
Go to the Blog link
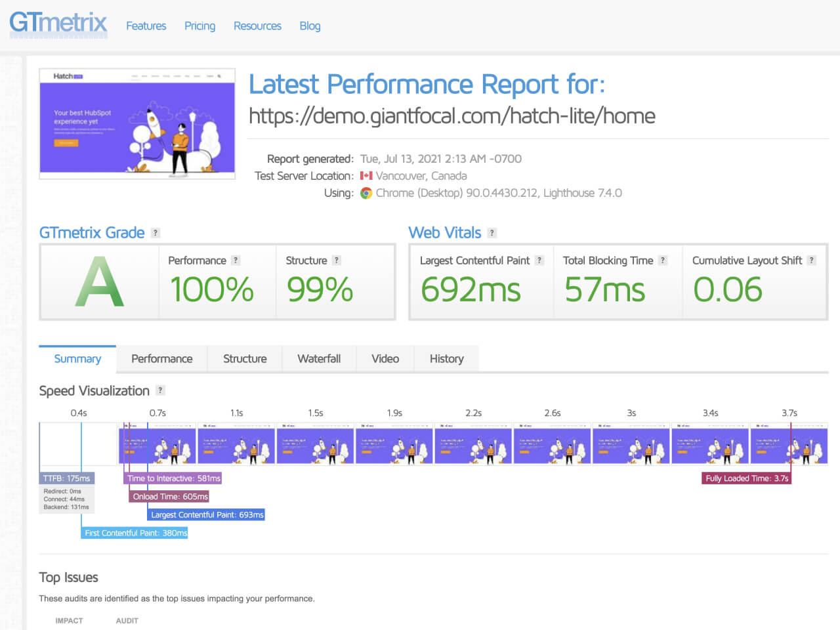click(310, 26)
